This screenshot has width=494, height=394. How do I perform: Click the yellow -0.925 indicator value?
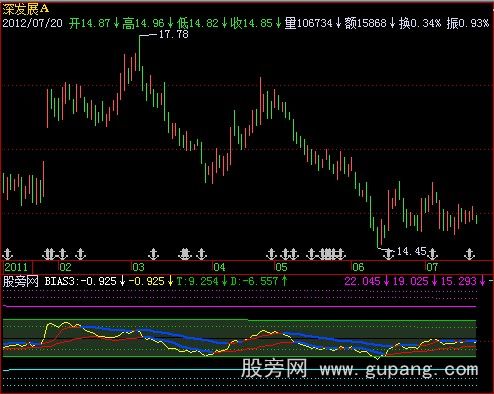coord(147,281)
